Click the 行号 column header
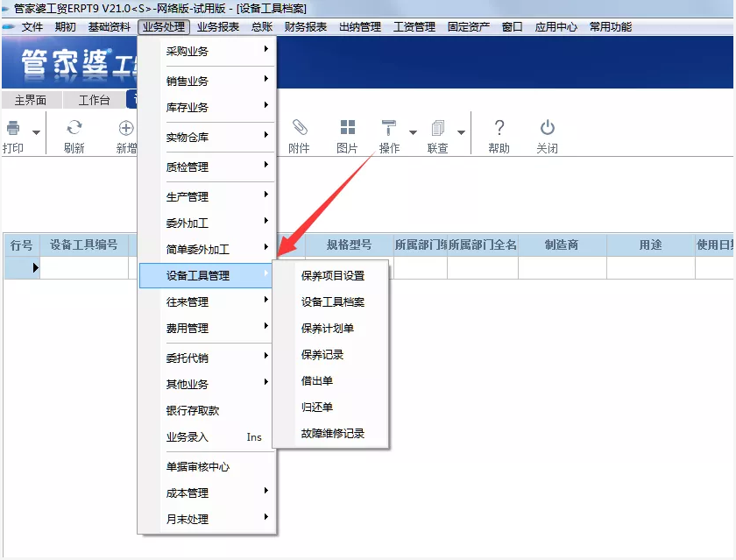 22,245
